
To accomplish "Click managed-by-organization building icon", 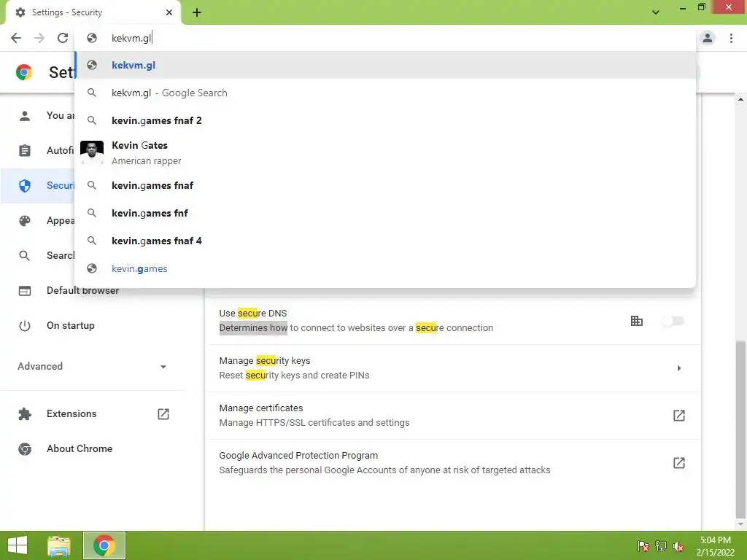I will (x=636, y=321).
